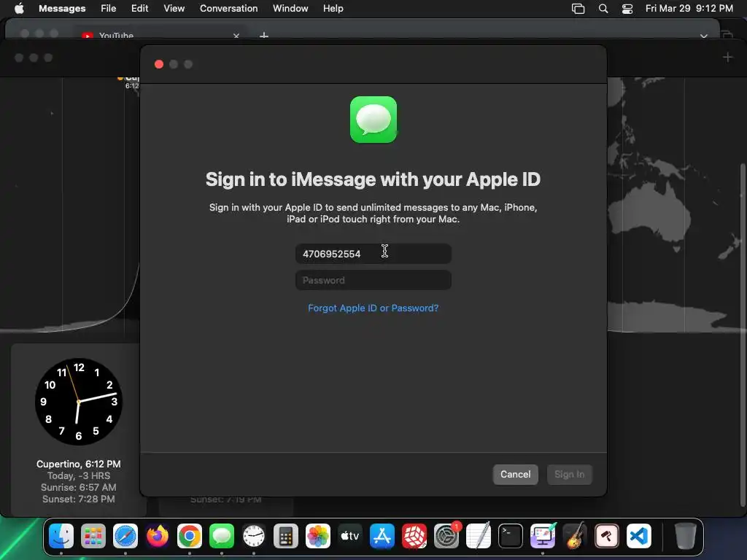Launch Safari from the Dock
Screen dimensions: 747x560
point(125,536)
